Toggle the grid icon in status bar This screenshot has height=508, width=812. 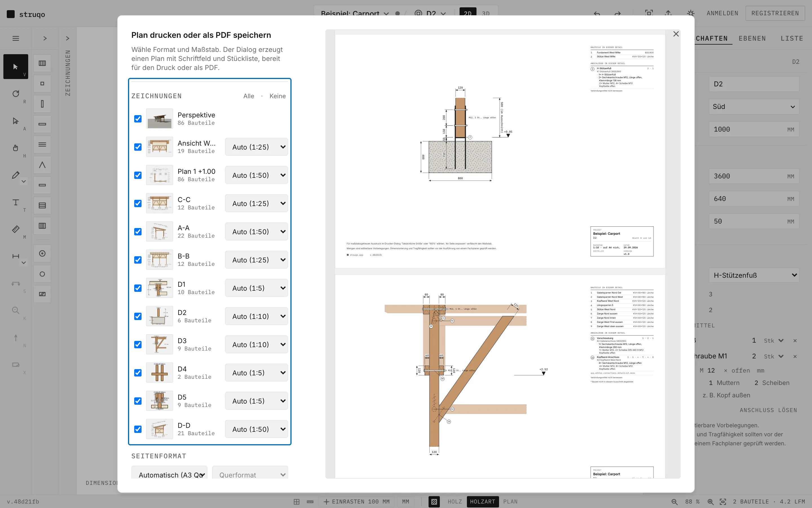pyautogui.click(x=297, y=502)
